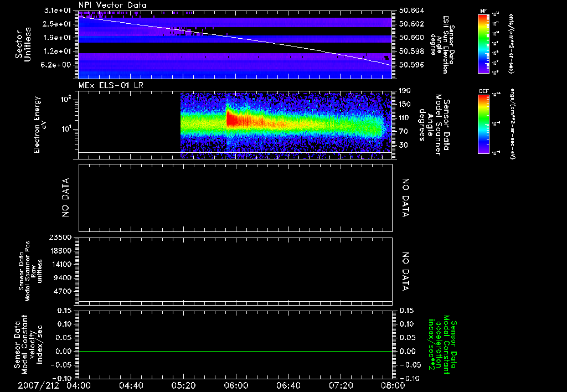This screenshot has width=567, height=392.
Task: Click the DEF label above the color bar
Action: point(483,91)
